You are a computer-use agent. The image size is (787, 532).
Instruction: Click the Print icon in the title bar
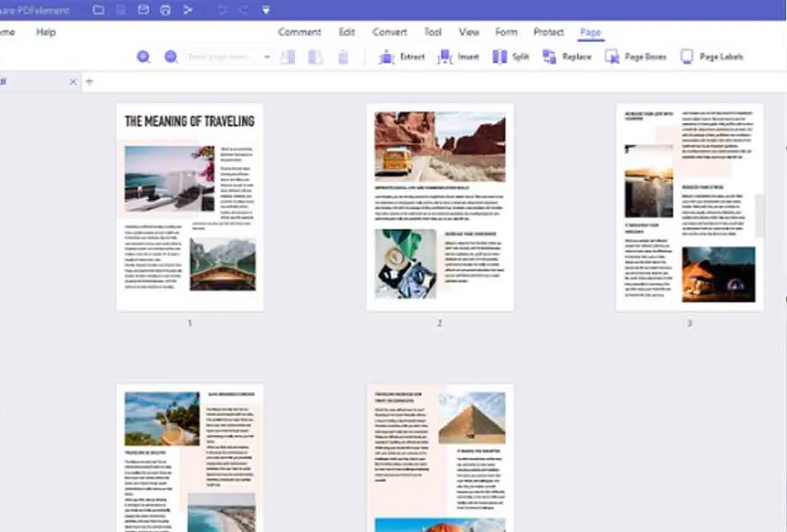pyautogui.click(x=165, y=9)
